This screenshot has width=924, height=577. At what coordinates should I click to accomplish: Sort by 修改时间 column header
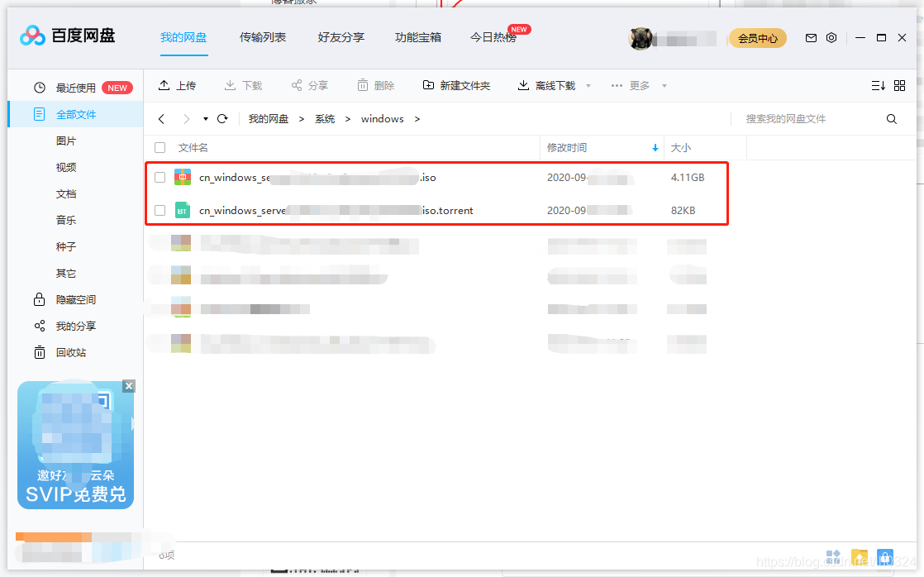(x=567, y=147)
